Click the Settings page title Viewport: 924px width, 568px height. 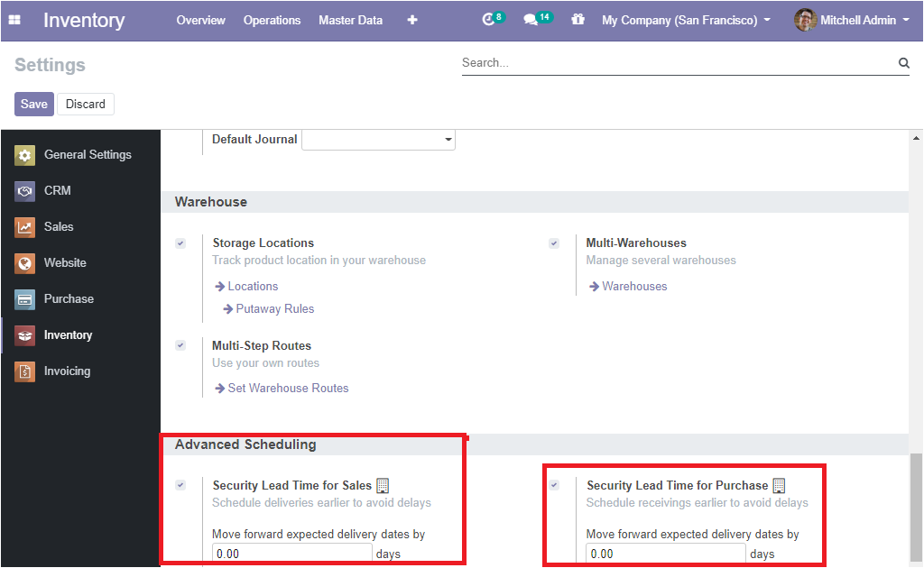tap(51, 65)
